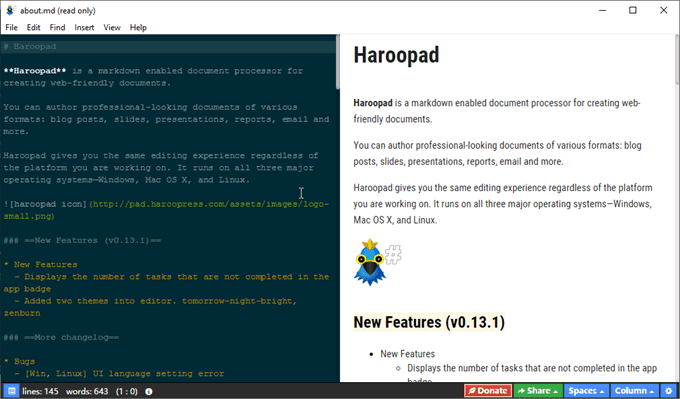
Task: Expand the Share dropdown
Action: point(538,391)
